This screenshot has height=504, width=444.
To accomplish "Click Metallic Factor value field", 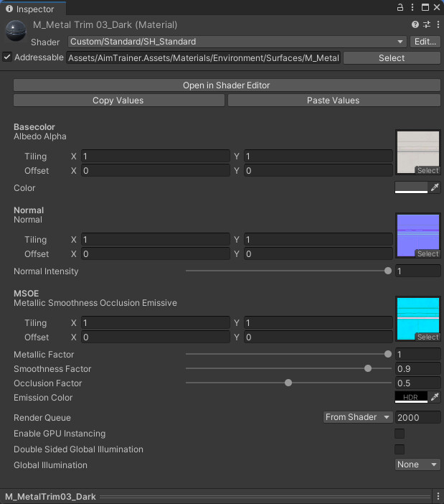I will tap(417, 354).
